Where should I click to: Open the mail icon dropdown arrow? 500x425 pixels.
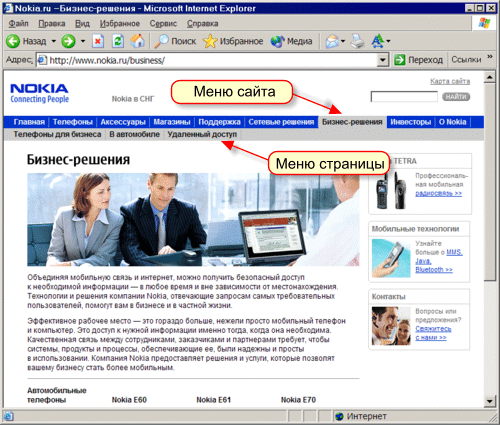point(343,41)
